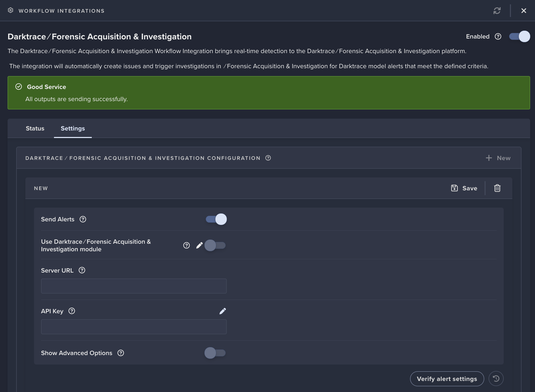Click help icon beside API Key
The width and height of the screenshot is (535, 392).
[72, 311]
